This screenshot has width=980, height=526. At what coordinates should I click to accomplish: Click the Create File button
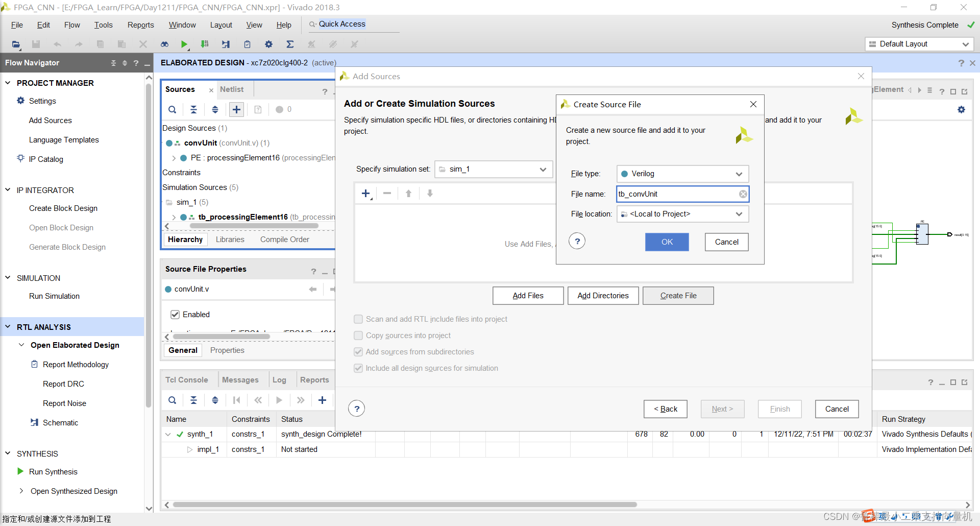678,296
